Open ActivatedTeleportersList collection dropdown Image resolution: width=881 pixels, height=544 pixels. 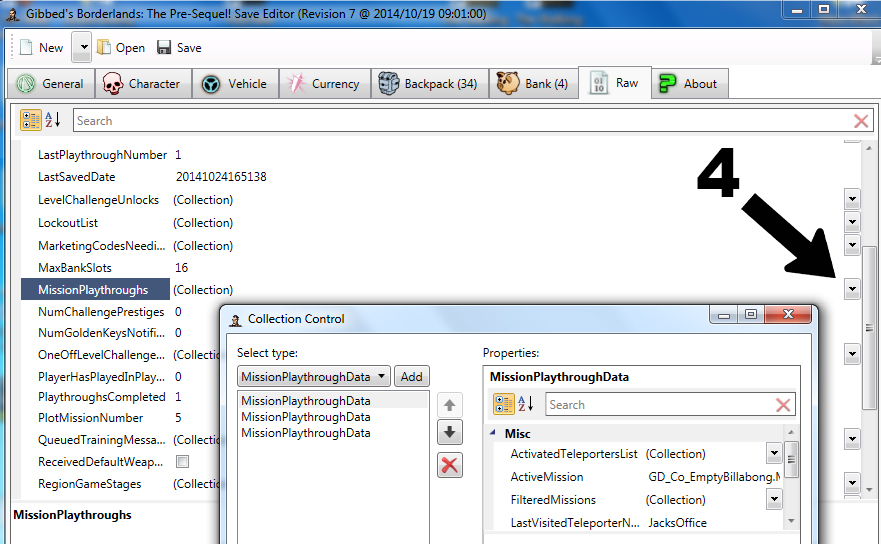(774, 453)
